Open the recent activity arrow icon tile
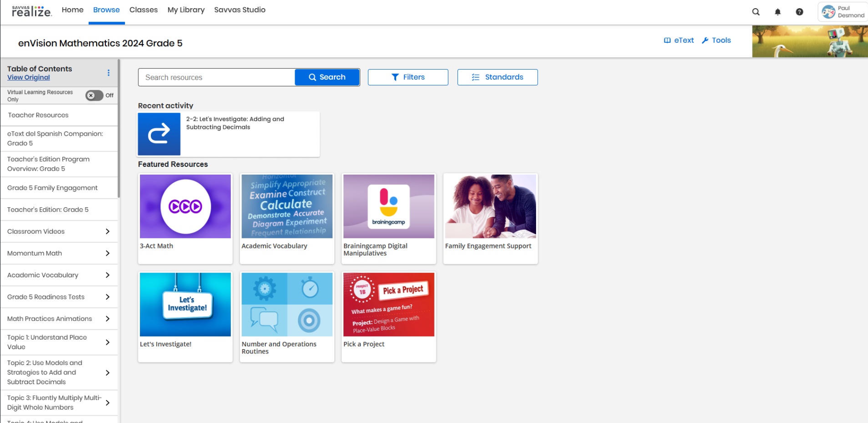 pyautogui.click(x=159, y=134)
